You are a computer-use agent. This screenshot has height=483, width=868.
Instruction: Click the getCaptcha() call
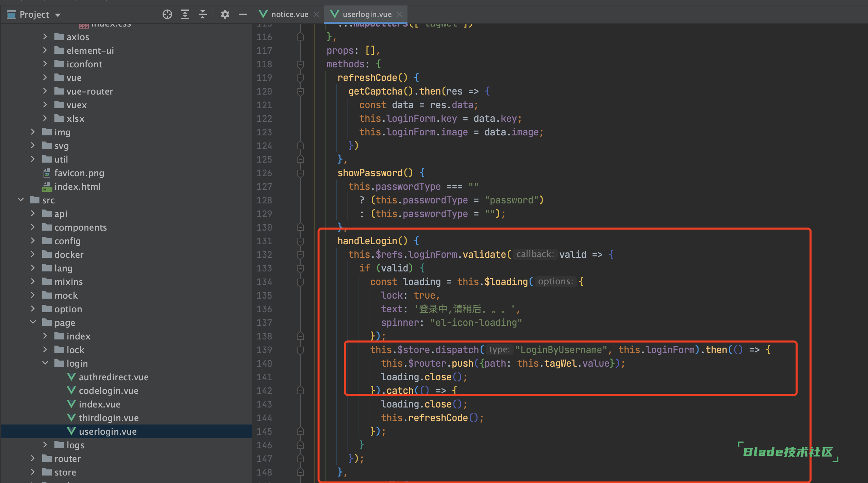381,91
